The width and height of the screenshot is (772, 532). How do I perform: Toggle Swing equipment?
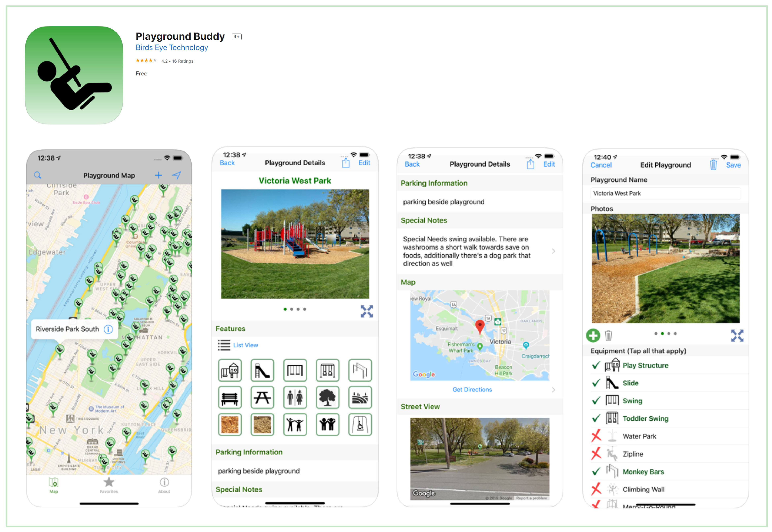(x=666, y=401)
